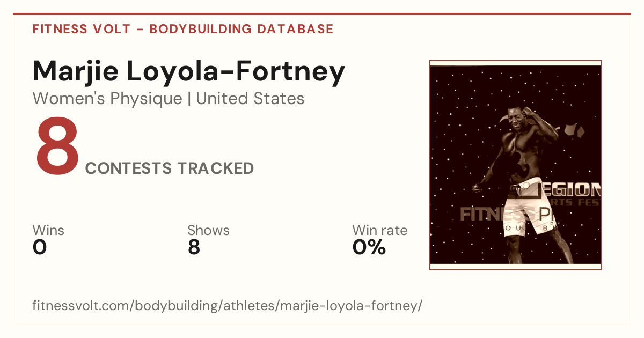Select the Bodybuilding Database header text
Viewport: 644px width, 338px height.
tap(241, 29)
